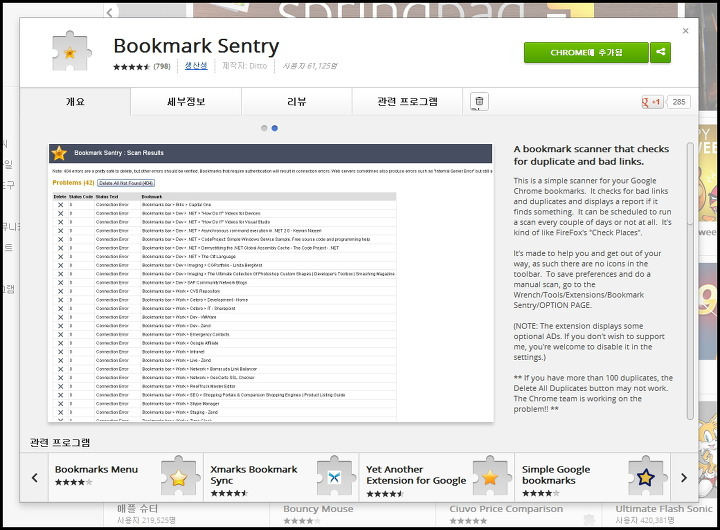Open the 리뷰 reviews tab
Screen dimensions: 720x530
point(297,101)
